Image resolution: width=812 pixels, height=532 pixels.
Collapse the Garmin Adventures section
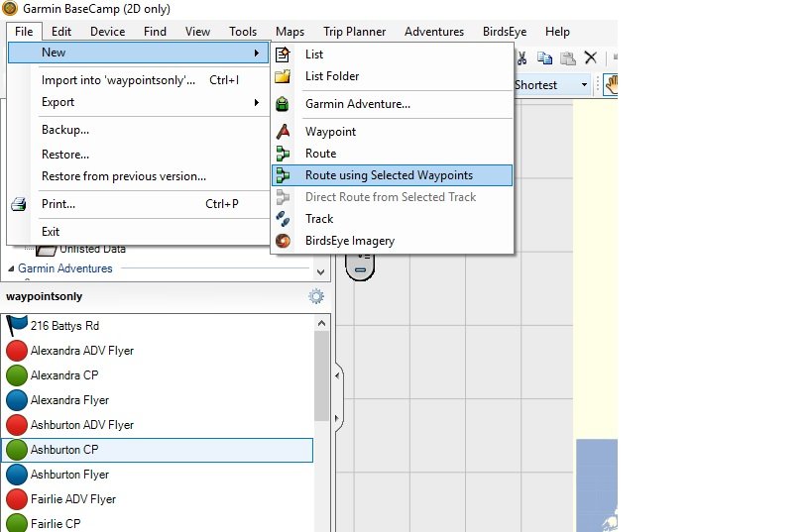pyautogui.click(x=11, y=268)
